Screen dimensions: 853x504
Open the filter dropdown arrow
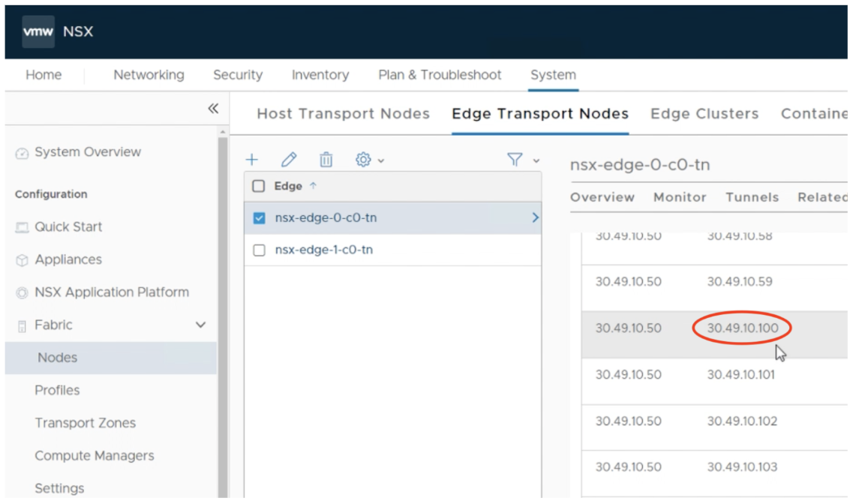[536, 161]
